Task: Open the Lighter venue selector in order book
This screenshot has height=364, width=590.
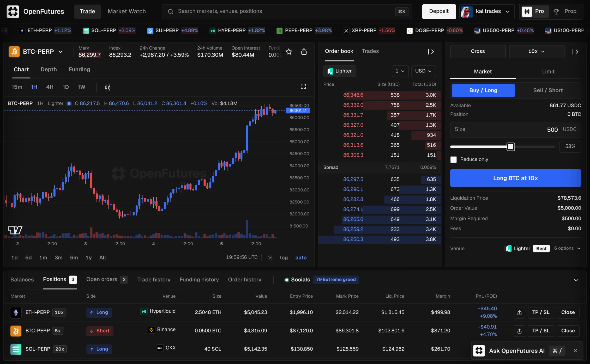Action: coord(340,71)
